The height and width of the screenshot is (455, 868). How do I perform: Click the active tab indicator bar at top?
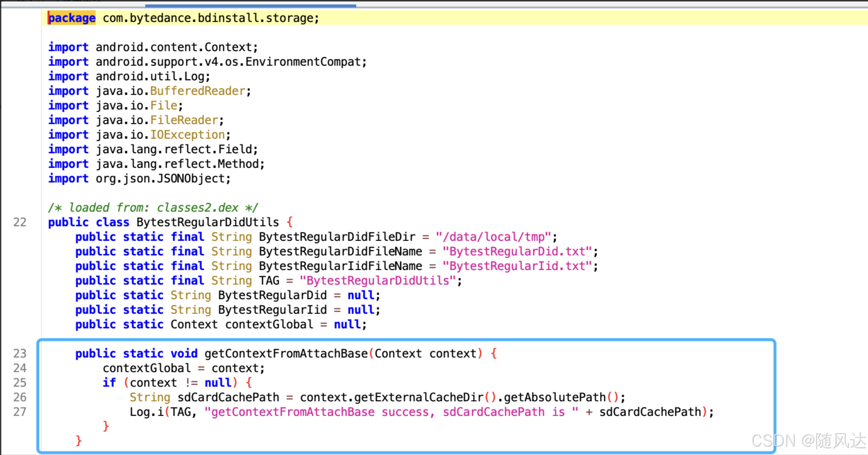tap(250, 5)
